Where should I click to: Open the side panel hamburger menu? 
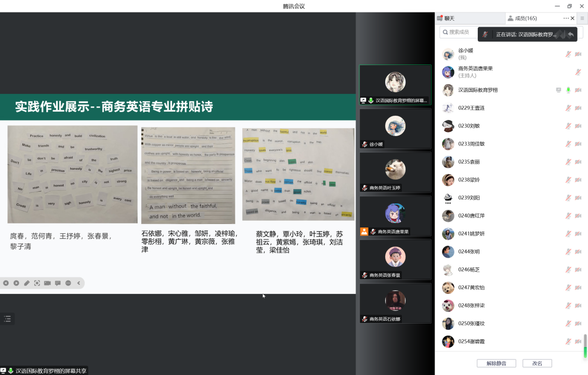pos(582,18)
